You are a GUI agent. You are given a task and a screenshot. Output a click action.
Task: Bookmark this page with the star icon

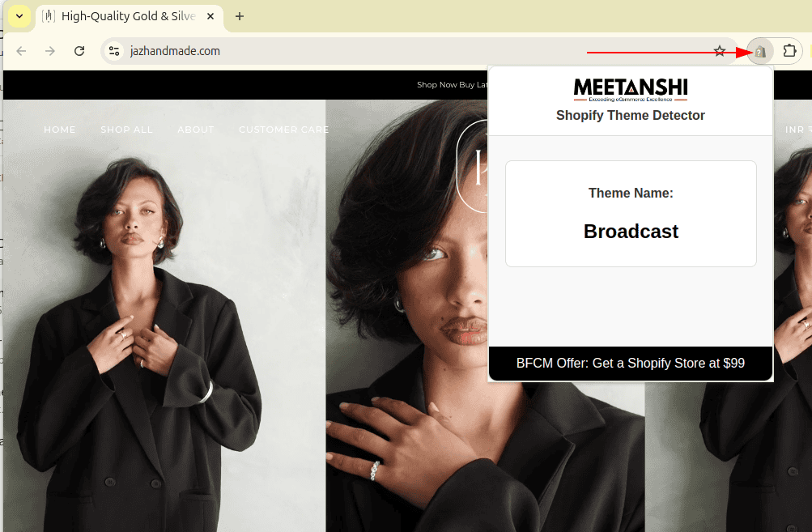tap(719, 51)
